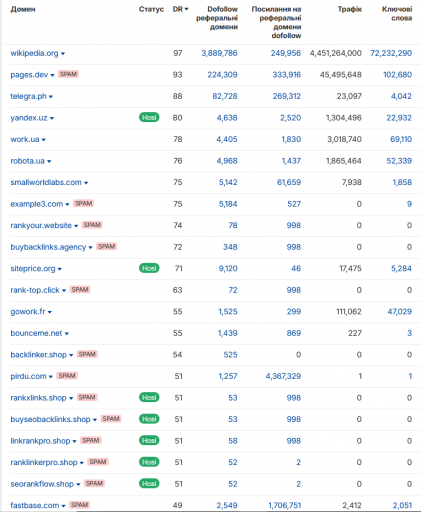Screen dimensions: 421x512
Task: Click work.ua traffic value 3,018,740
Action: tap(344, 139)
